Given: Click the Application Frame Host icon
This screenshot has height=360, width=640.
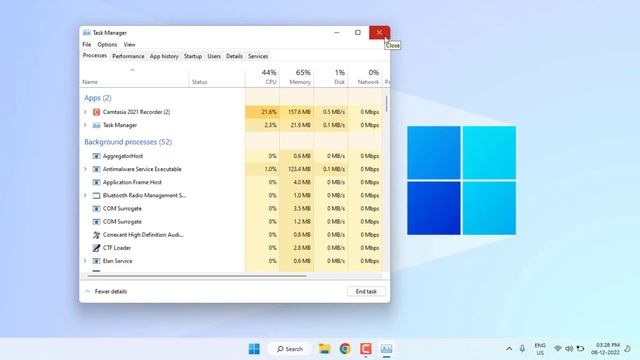Looking at the screenshot, I should tap(96, 182).
